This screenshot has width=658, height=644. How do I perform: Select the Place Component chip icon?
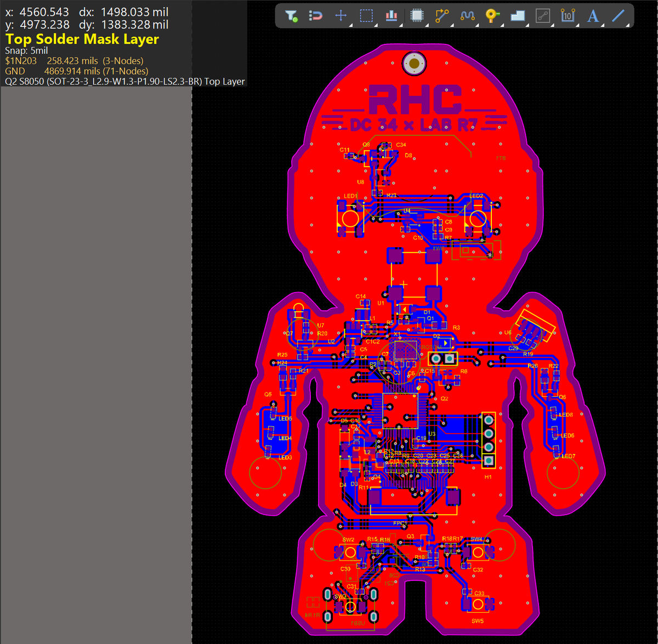[417, 15]
